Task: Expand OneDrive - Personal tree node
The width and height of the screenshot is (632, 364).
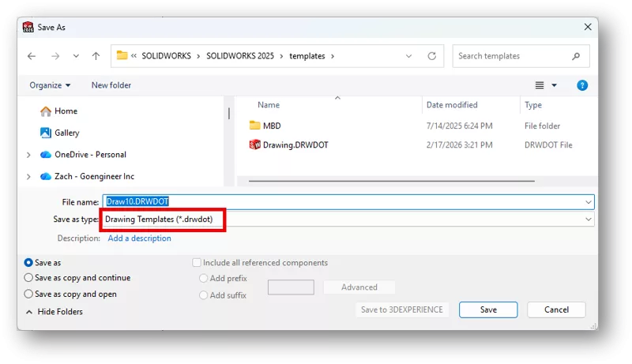Action: tap(28, 155)
